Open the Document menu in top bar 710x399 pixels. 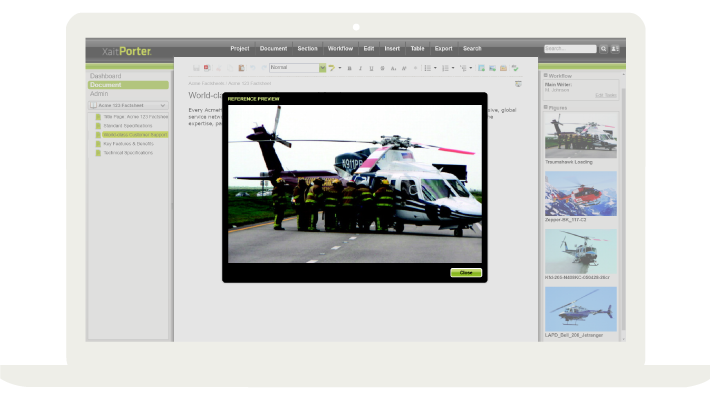tap(273, 48)
